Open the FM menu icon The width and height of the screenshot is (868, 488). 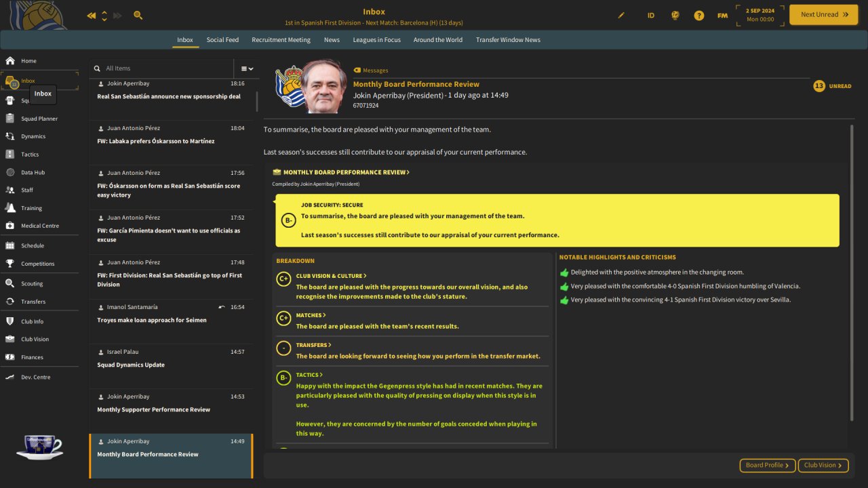coord(722,15)
